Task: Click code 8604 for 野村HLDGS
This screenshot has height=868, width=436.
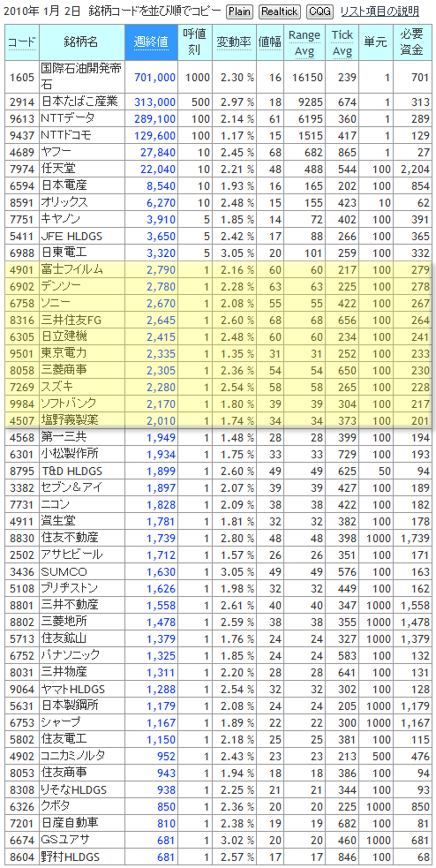Action: (22, 856)
